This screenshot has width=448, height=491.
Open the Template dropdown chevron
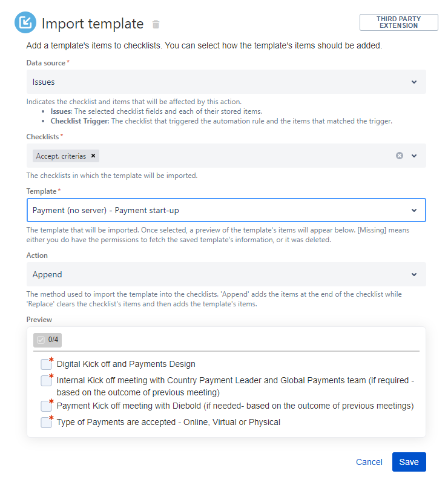pos(414,211)
